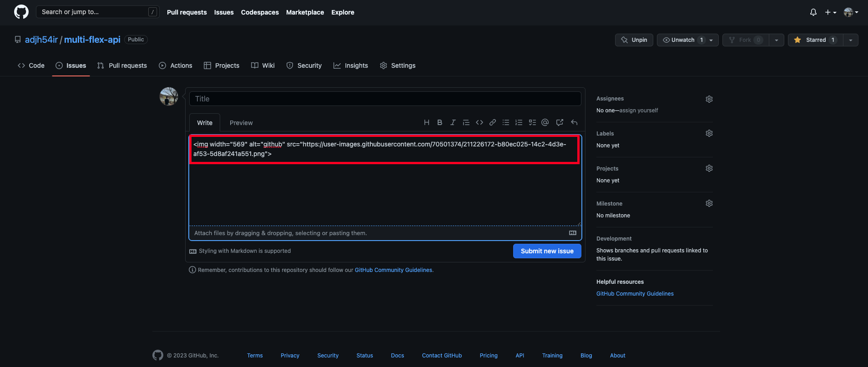Go to Issues in top nav

tap(224, 12)
